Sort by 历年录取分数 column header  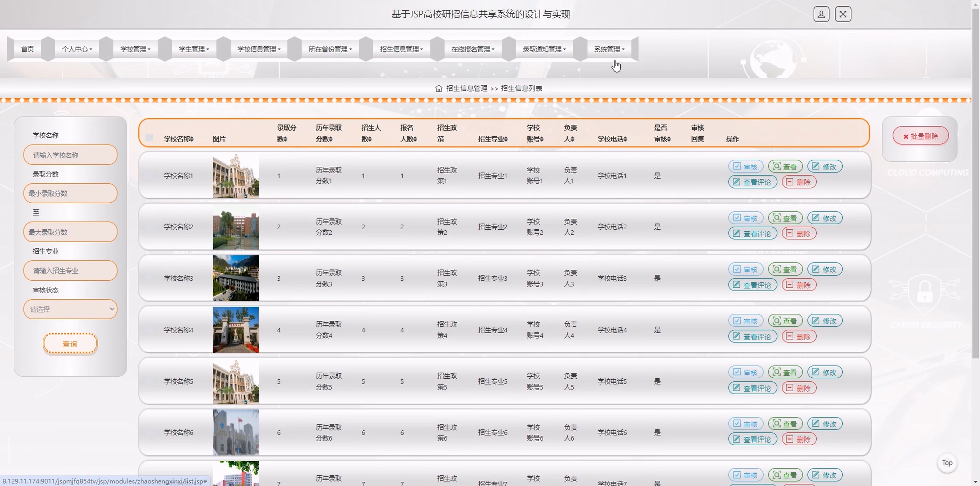tap(329, 133)
